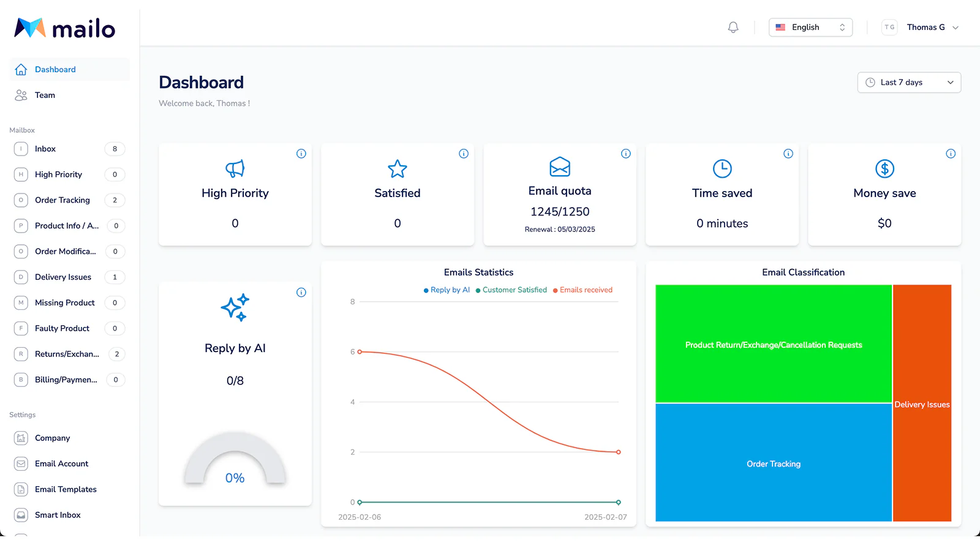Click the Email quota value 1245/1250
Viewport: 980px width, 551px height.
(x=560, y=212)
